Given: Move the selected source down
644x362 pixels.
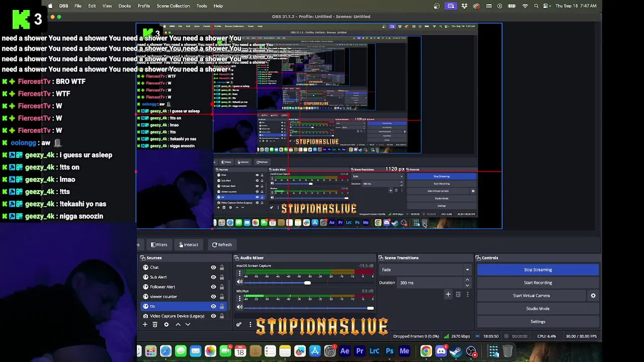Looking at the screenshot, I should point(188,325).
